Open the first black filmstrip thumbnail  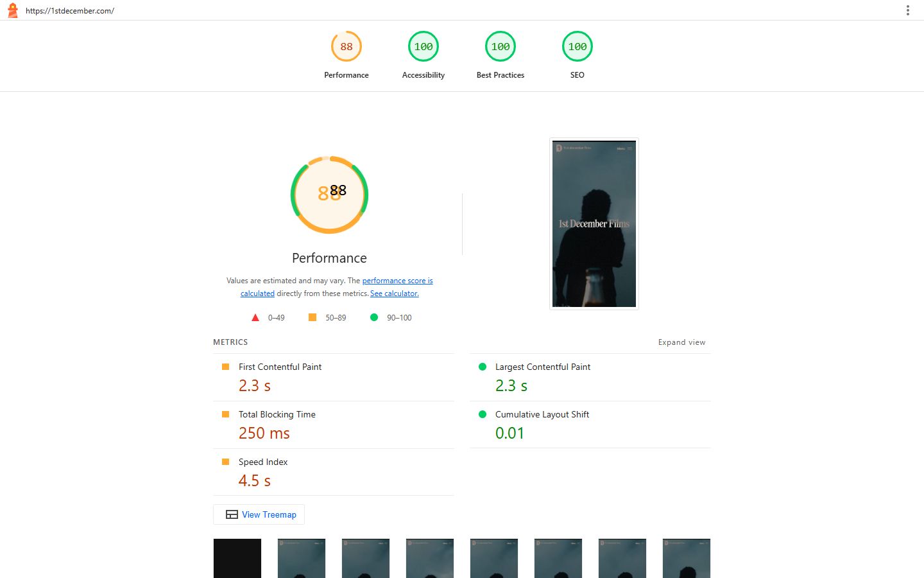(237, 558)
